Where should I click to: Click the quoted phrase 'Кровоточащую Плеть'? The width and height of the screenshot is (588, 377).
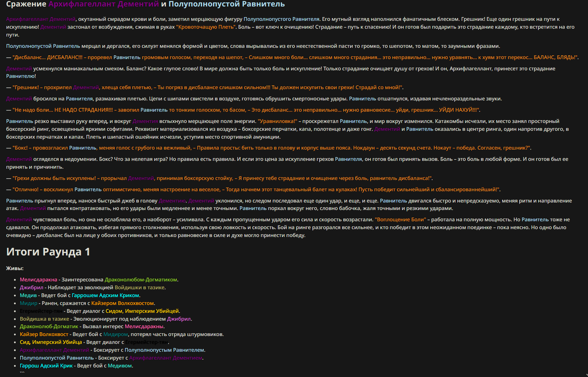206,27
